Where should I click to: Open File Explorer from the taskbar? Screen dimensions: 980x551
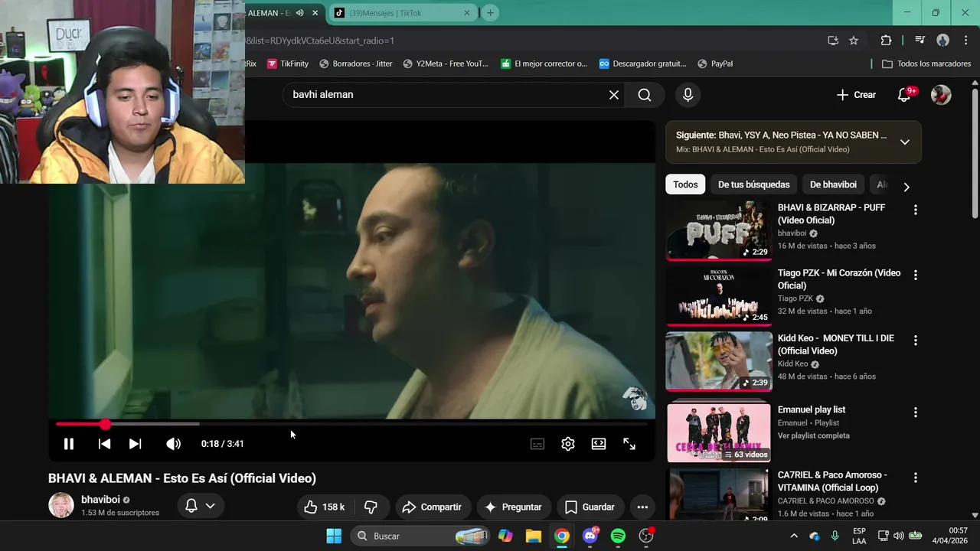(x=534, y=536)
